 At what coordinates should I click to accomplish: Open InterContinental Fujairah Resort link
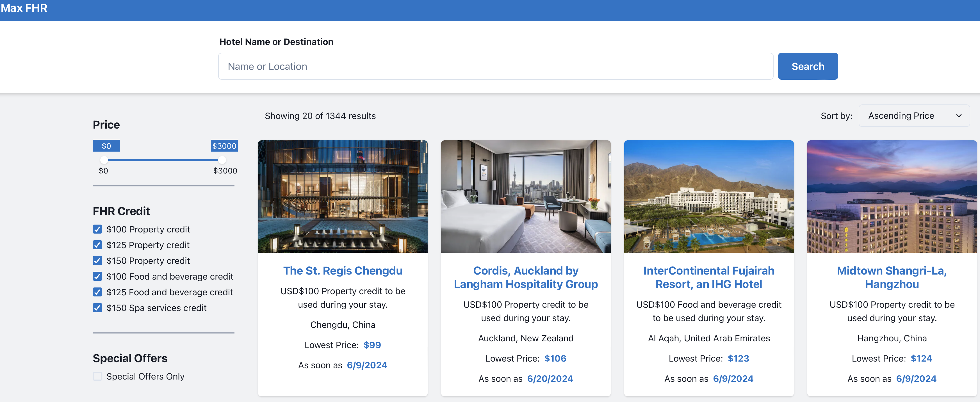[x=708, y=277]
